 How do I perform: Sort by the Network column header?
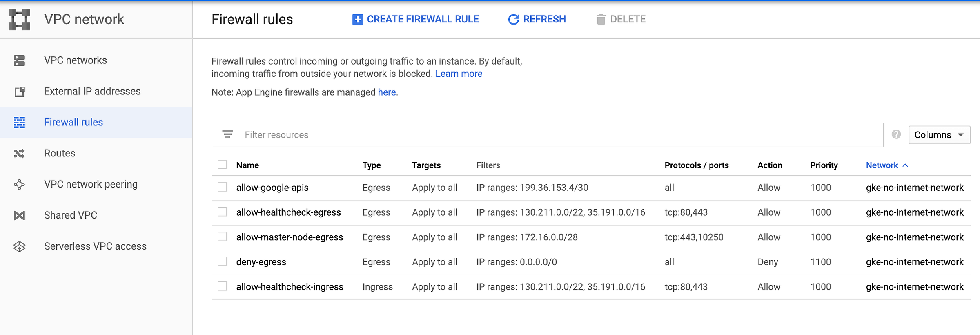[882, 165]
